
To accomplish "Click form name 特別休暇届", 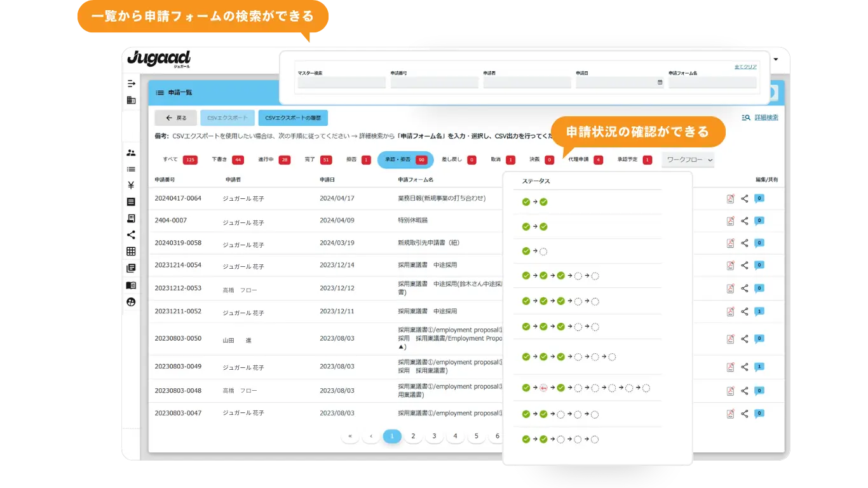I will point(413,220).
